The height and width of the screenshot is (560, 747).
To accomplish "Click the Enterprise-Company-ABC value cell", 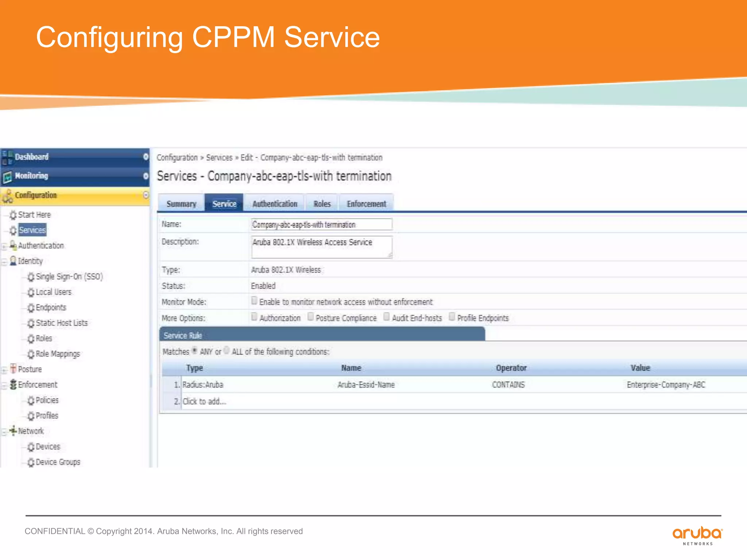I will (x=666, y=385).
